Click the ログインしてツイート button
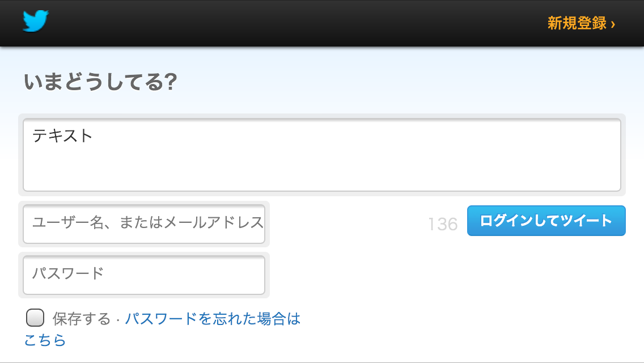This screenshot has width=644, height=363. pos(546,221)
